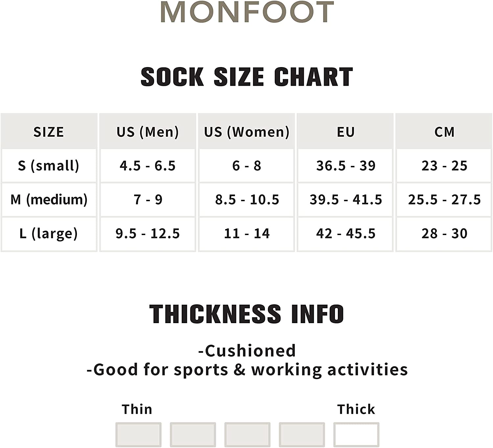This screenshot has height=448, width=493.
Task: Select the US (Men) column header
Action: (x=148, y=132)
